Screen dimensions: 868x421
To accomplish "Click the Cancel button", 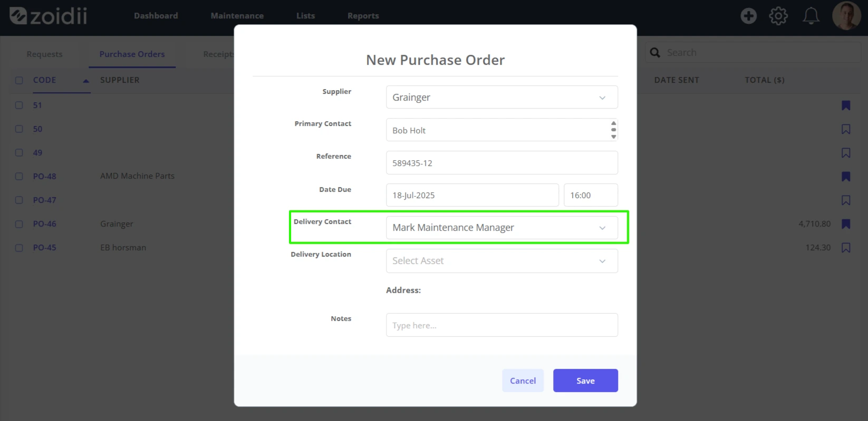I will (523, 380).
